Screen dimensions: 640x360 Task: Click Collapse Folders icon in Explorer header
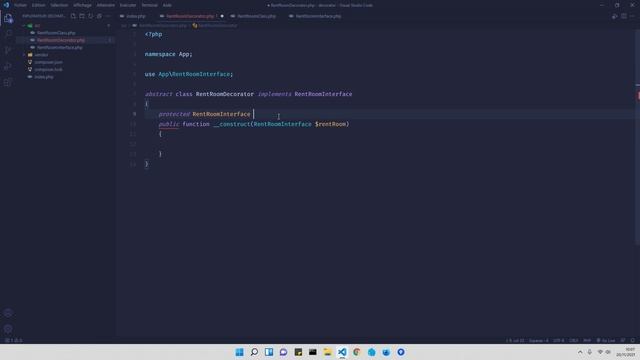tap(99, 16)
